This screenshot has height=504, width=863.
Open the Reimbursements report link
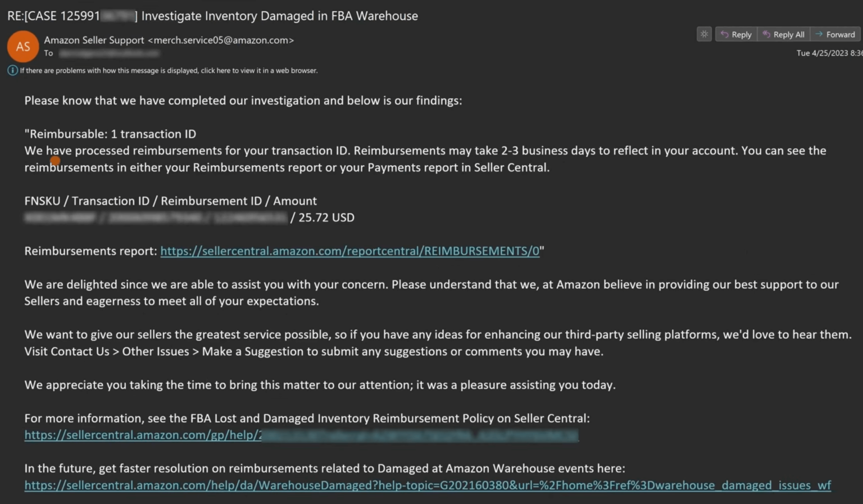(348, 251)
